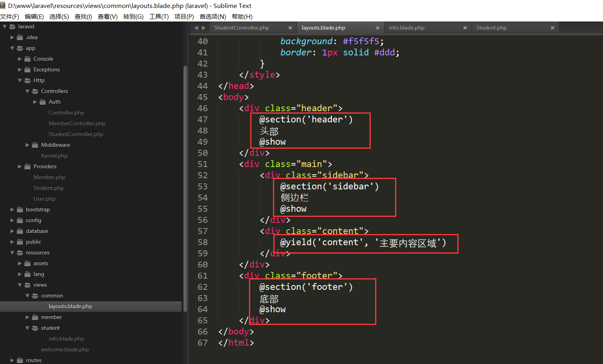Click the Middleware folder icon
Image resolution: width=603 pixels, height=364 pixels.
35,145
